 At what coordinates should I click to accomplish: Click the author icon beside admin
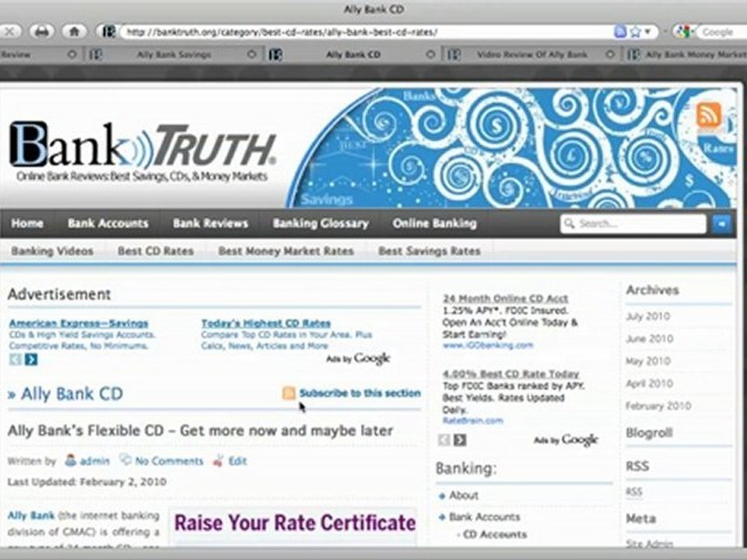pos(71,460)
